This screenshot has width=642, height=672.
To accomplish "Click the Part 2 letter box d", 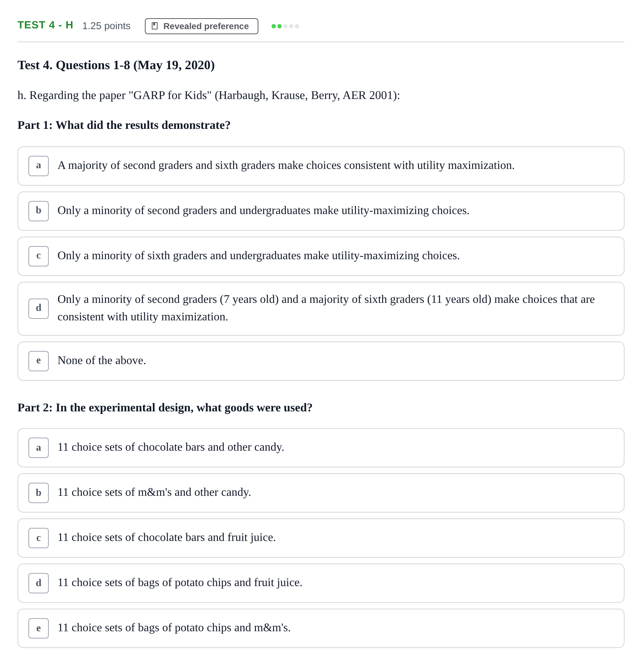I will click(x=39, y=583).
